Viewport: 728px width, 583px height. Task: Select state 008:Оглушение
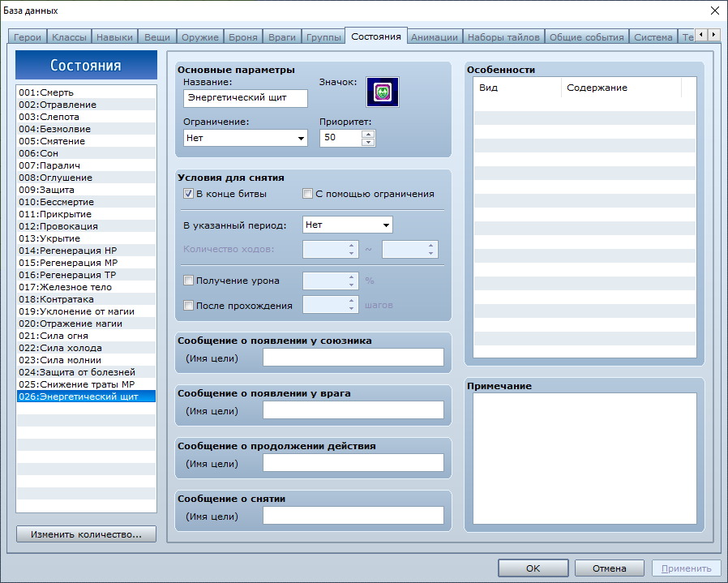coord(87,178)
